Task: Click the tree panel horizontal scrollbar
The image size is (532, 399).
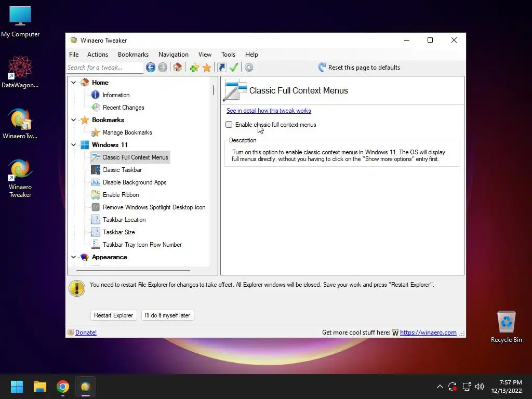Action: pyautogui.click(x=133, y=271)
